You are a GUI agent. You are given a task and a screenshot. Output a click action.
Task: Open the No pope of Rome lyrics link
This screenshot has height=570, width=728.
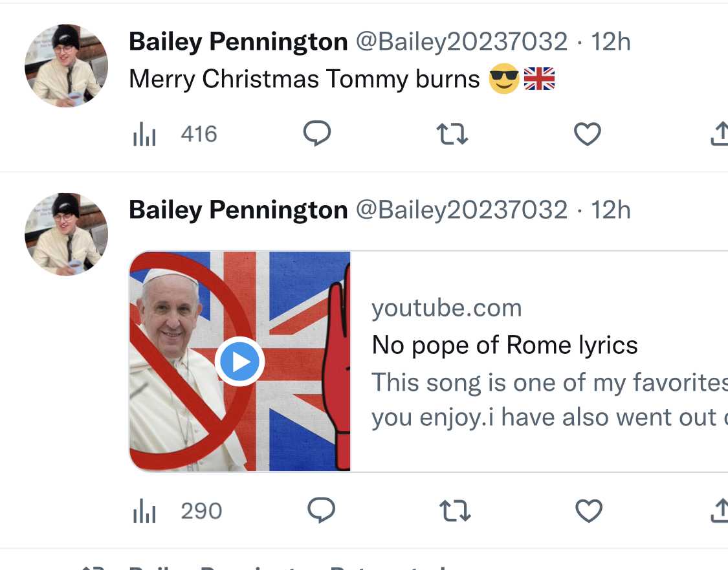point(505,345)
